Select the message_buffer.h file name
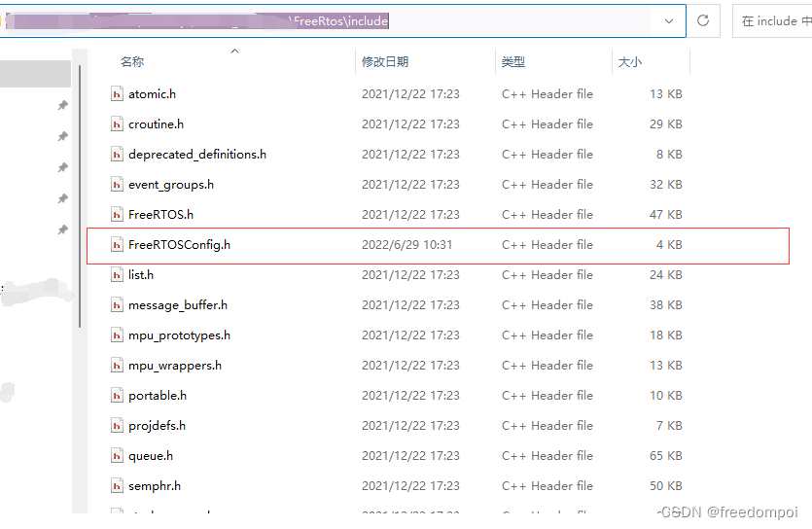 (x=178, y=305)
